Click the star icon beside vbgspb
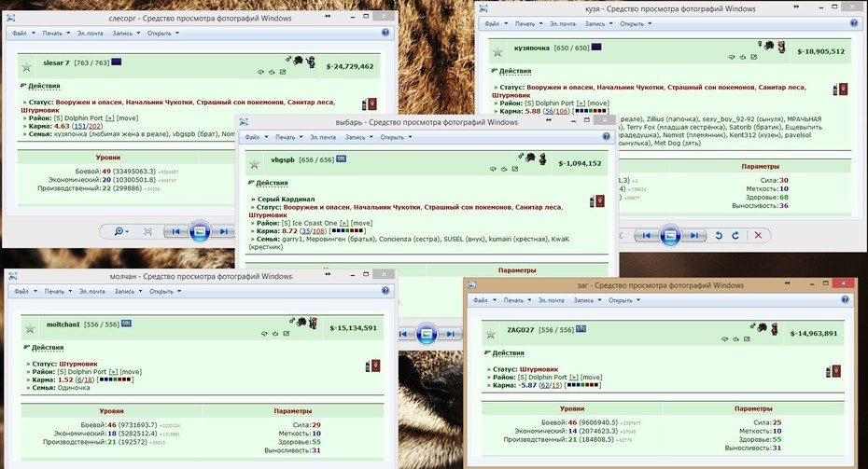The height and width of the screenshot is (469, 868). pyautogui.click(x=254, y=164)
